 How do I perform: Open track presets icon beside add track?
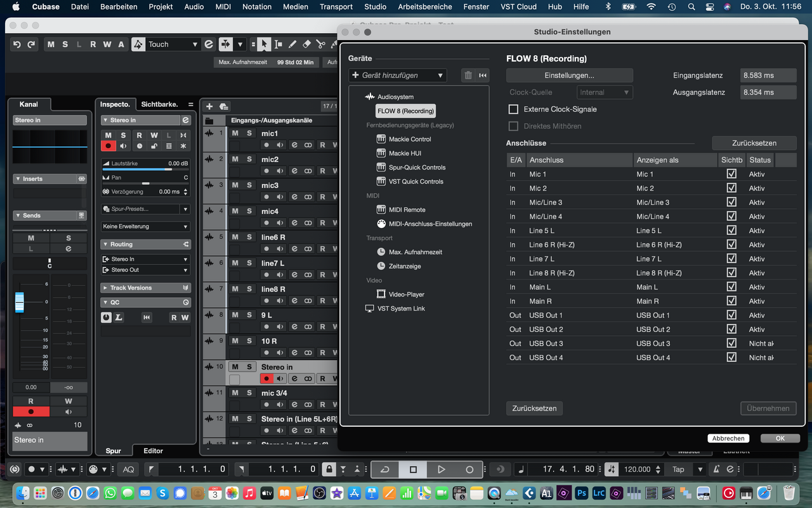(223, 106)
